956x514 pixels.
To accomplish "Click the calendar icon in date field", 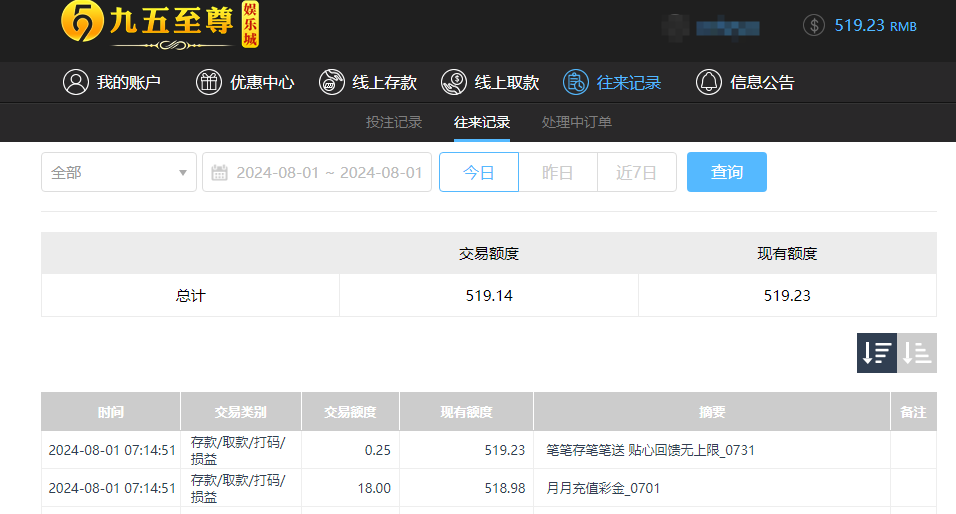I will (x=220, y=172).
